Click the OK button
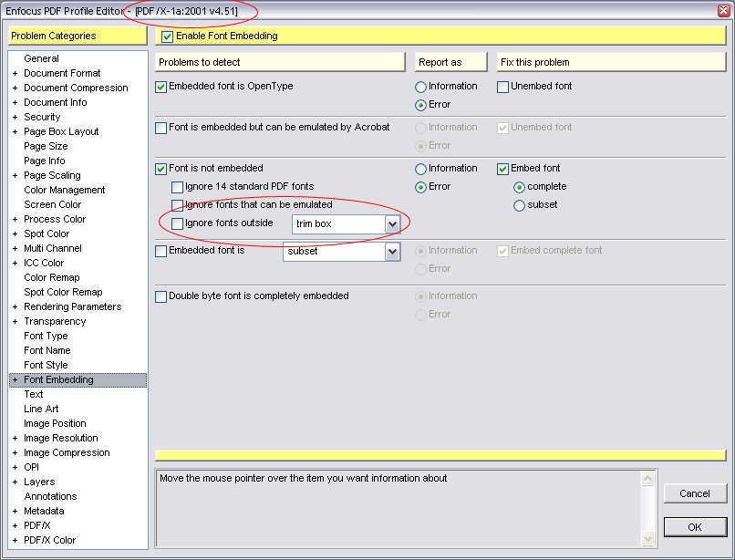 (695, 527)
